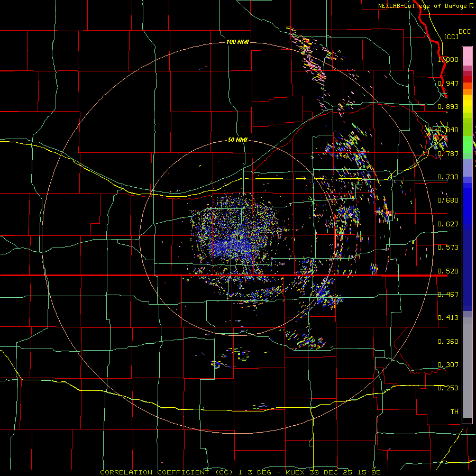The image size is (476, 476).
Task: Select the 0.893 scale value
Action: pos(448,106)
